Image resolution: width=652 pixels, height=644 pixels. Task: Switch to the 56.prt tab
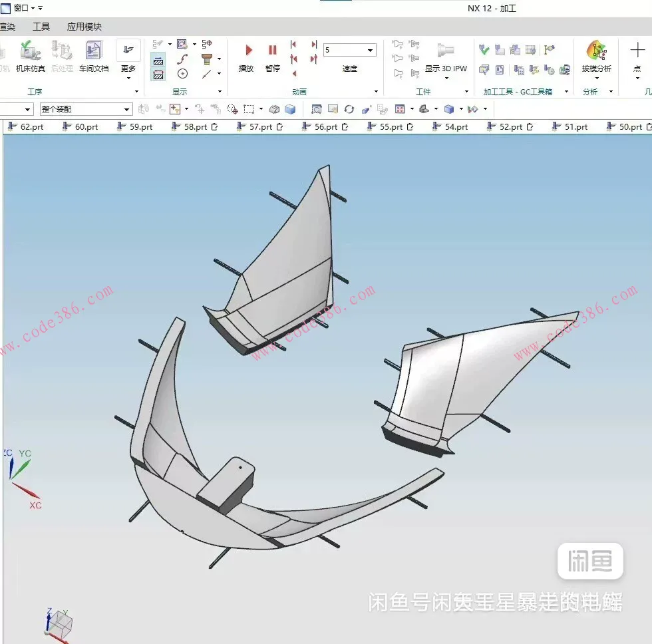[x=325, y=127]
